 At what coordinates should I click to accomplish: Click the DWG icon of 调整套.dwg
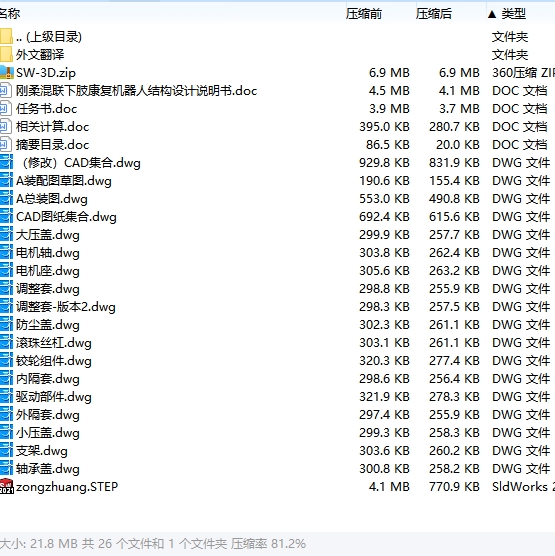pyautogui.click(x=6, y=289)
